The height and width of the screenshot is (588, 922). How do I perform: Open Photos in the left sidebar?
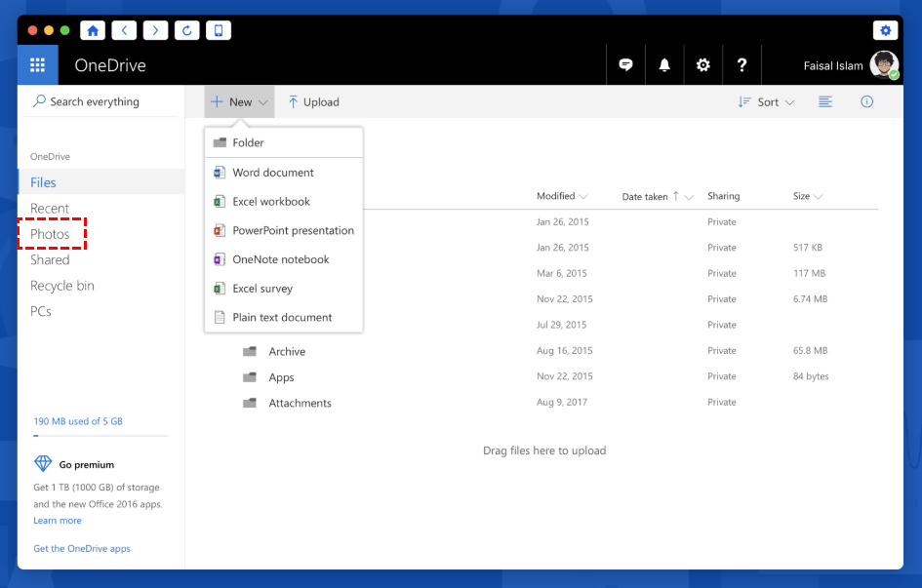[x=50, y=234]
